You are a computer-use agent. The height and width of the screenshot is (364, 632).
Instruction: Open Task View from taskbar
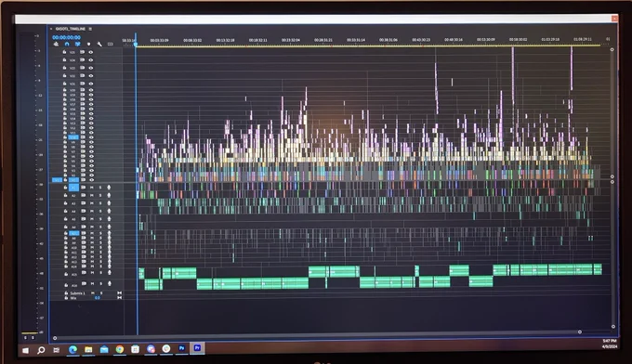click(57, 350)
